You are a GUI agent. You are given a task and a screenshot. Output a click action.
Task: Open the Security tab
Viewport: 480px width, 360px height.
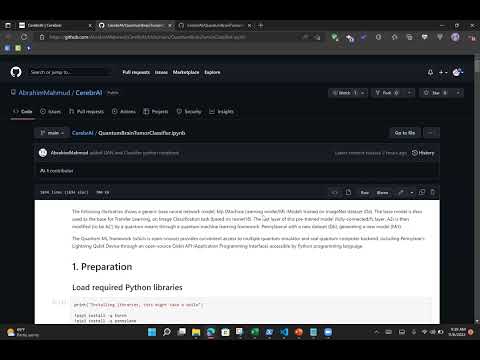tap(189, 111)
